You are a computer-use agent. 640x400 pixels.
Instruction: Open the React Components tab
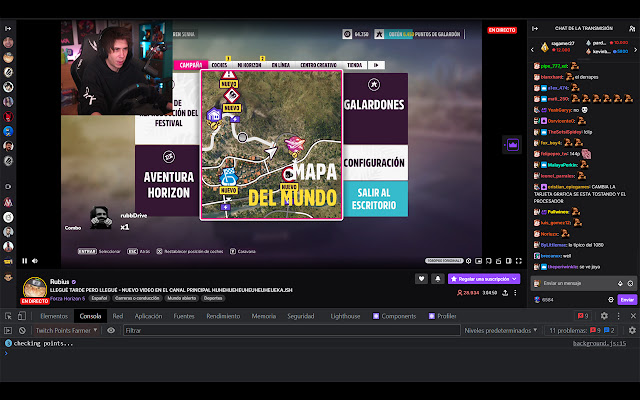click(x=394, y=316)
